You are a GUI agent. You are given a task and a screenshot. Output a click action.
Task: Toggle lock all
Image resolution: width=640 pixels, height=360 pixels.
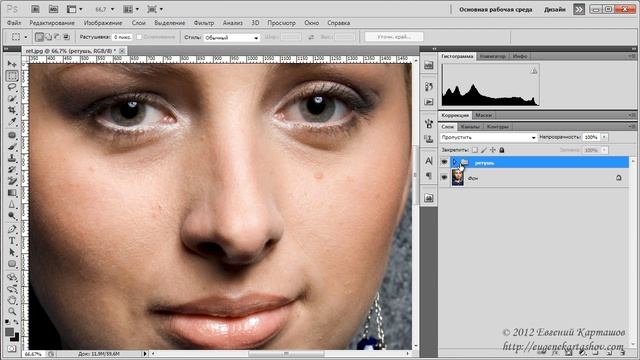[x=502, y=150]
